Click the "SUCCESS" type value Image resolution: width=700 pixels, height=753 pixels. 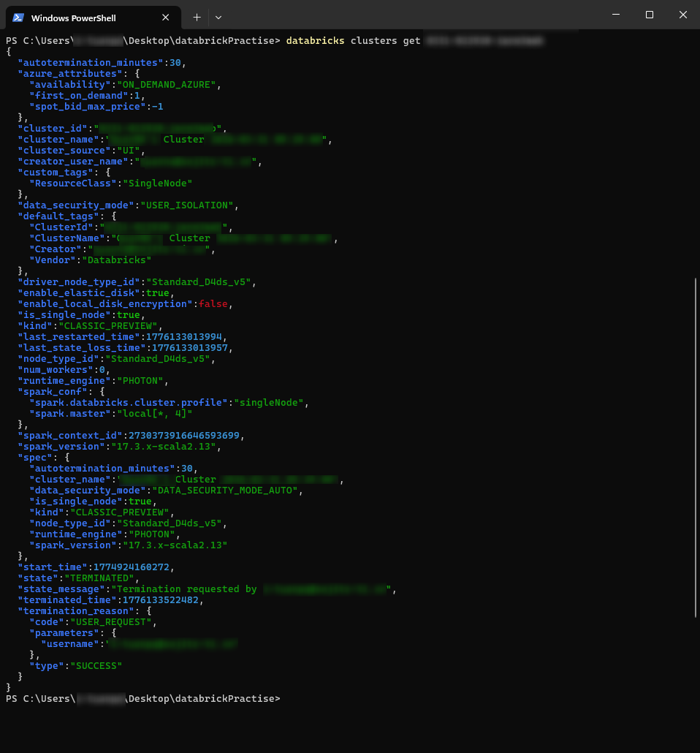click(x=95, y=666)
